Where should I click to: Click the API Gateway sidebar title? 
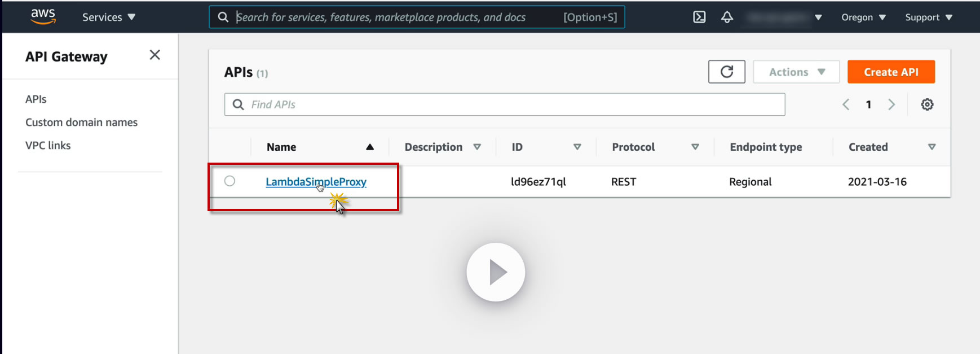coord(66,56)
